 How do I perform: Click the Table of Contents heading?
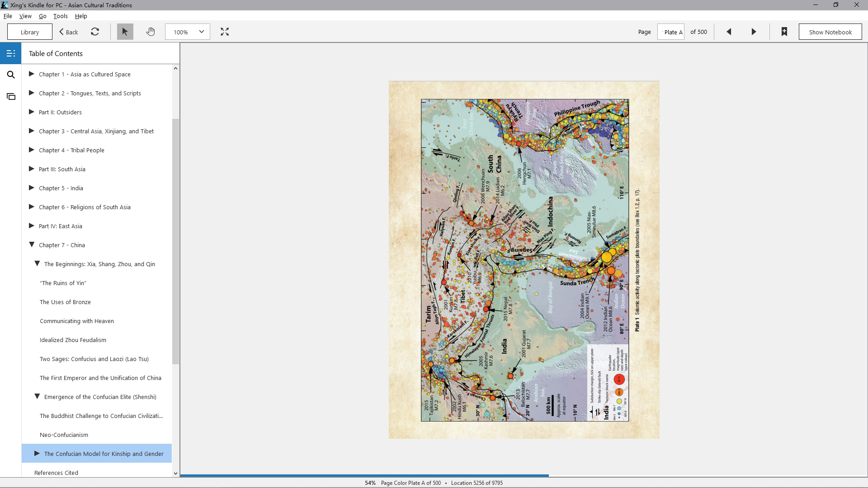point(56,53)
